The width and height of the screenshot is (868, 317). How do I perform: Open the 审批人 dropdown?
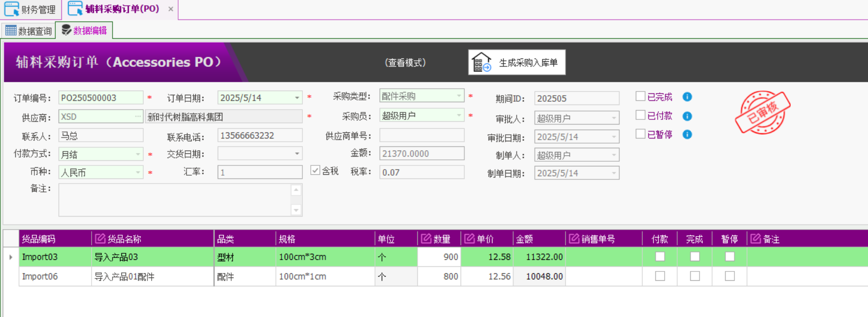pyautogui.click(x=614, y=118)
